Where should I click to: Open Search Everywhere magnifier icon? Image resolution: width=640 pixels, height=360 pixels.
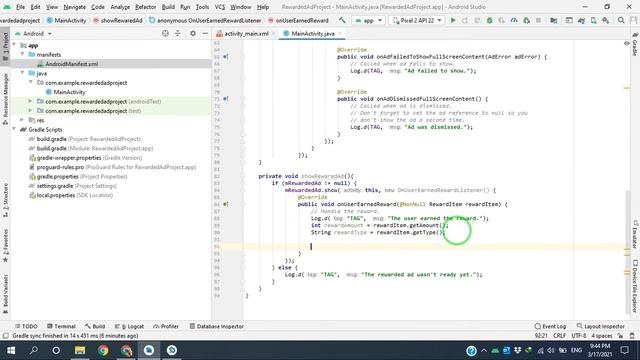[x=621, y=20]
